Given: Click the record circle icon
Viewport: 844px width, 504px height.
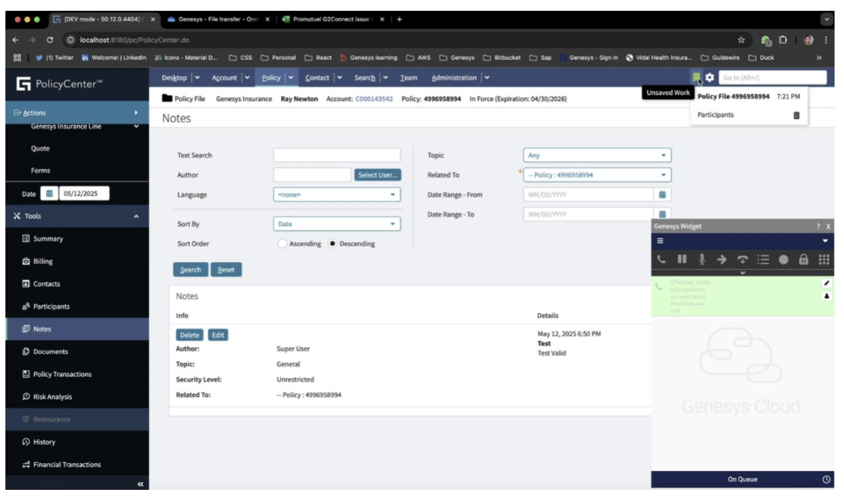Looking at the screenshot, I should pos(783,259).
